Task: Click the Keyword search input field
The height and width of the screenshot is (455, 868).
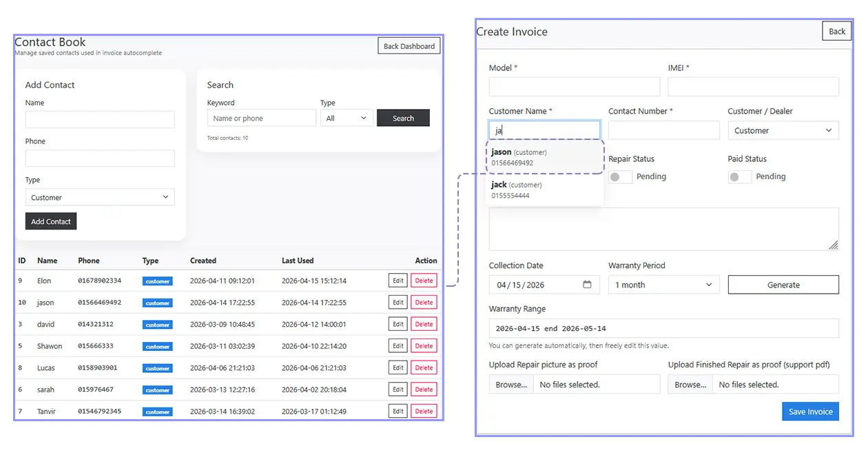Action: (x=261, y=117)
